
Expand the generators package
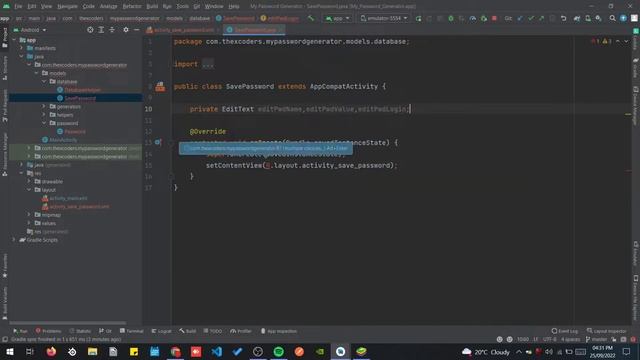[44, 107]
